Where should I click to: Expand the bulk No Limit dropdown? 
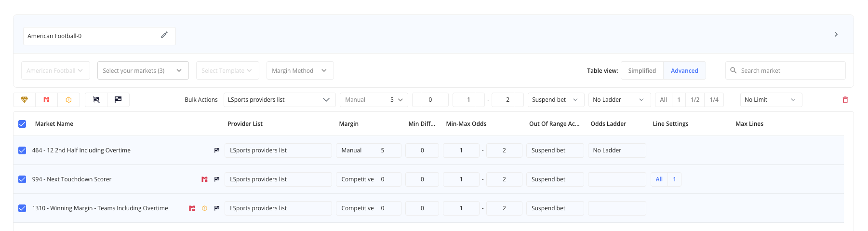(x=770, y=100)
